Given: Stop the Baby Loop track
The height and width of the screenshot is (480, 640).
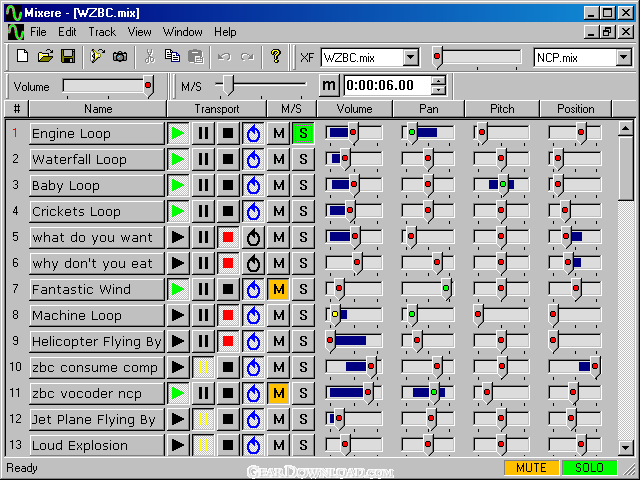Looking at the screenshot, I should pos(228,185).
